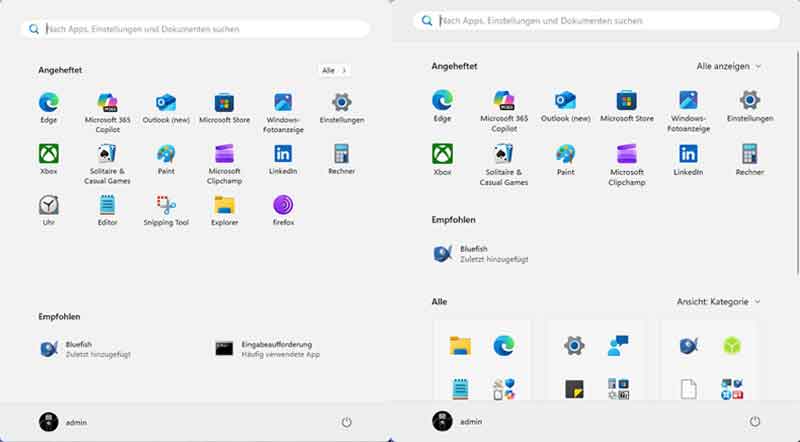Open Bluefish icon in Alle category tile

click(688, 346)
